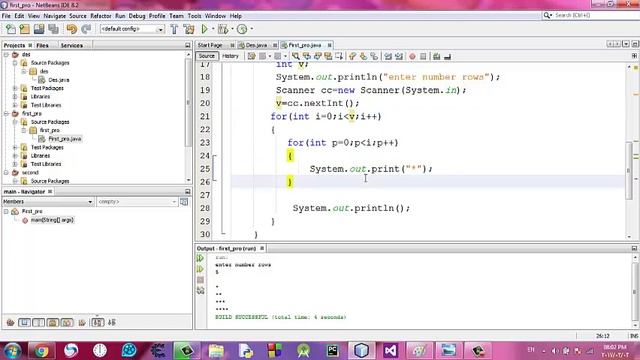Click the Re-run green arrow in Output panel
Screen dimensions: 640x360
coord(200,258)
